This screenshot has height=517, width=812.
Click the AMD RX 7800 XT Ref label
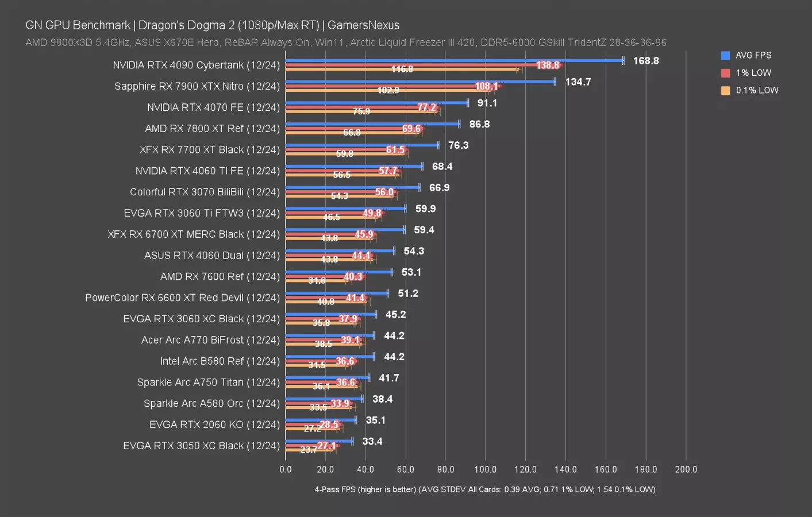[212, 129]
